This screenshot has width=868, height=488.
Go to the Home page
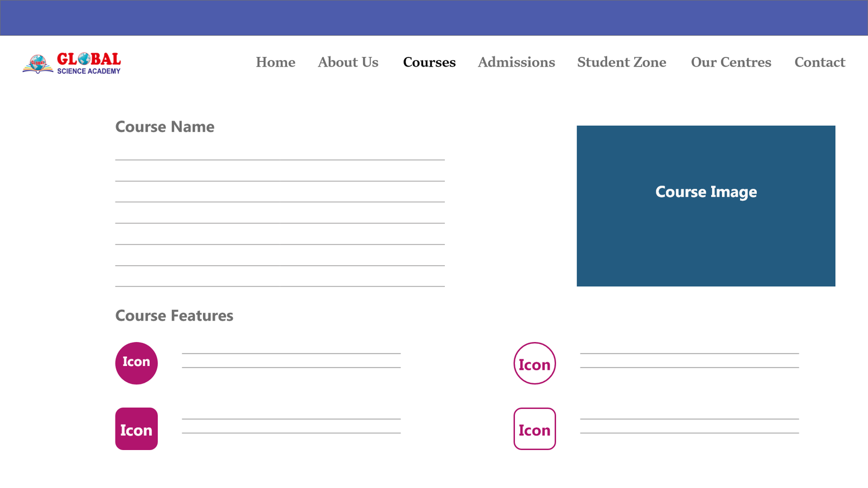pyautogui.click(x=276, y=62)
